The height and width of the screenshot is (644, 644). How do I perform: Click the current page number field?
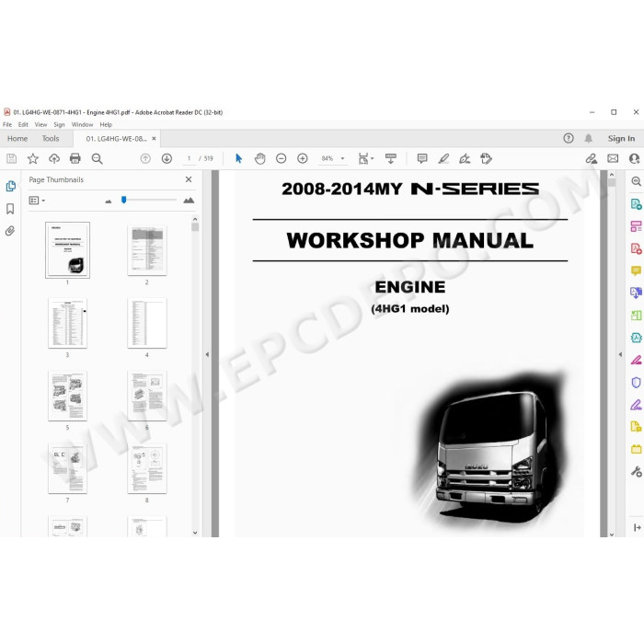(189, 158)
